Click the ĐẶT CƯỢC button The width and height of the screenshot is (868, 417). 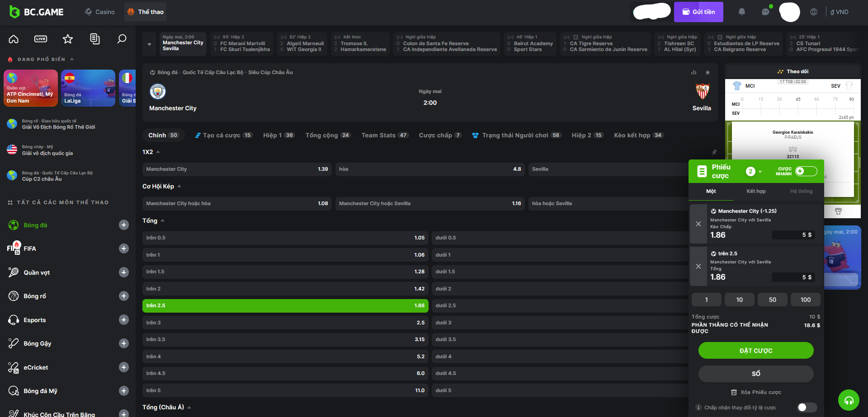coord(755,351)
